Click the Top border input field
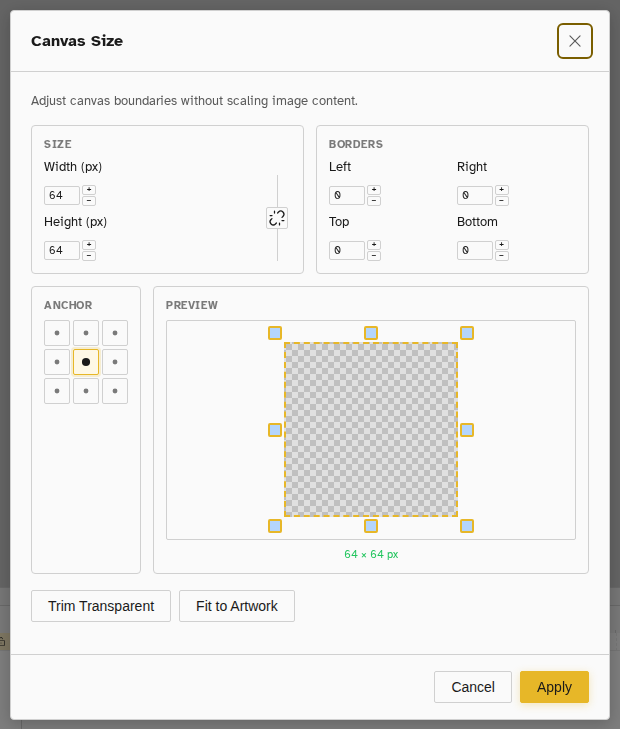The width and height of the screenshot is (620, 729). (x=347, y=250)
